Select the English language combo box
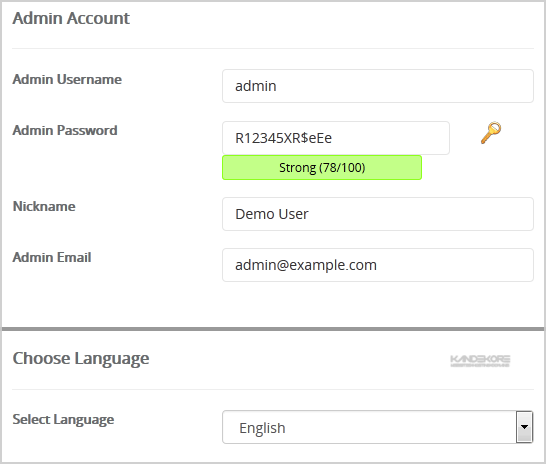The height and width of the screenshot is (464, 546). 377,427
